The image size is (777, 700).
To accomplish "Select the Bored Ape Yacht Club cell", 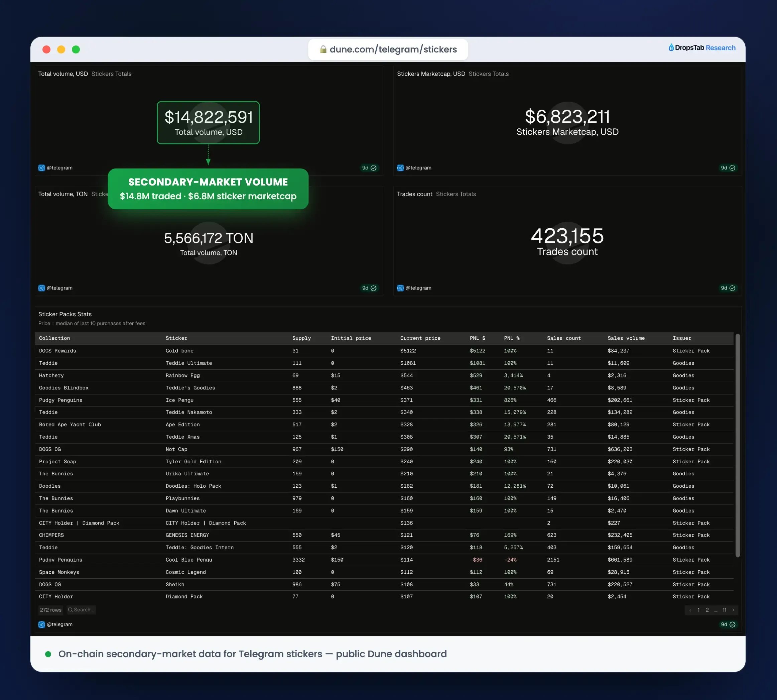I will pyautogui.click(x=70, y=425).
